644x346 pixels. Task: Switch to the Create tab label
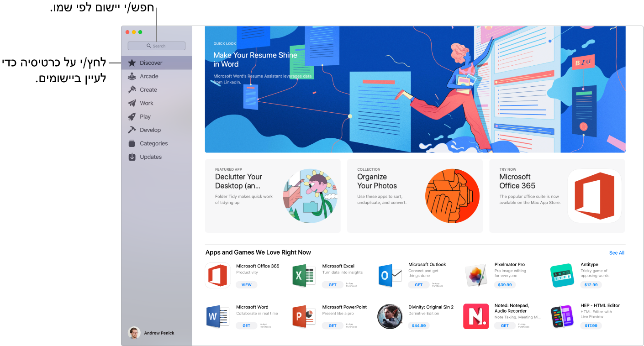point(148,89)
